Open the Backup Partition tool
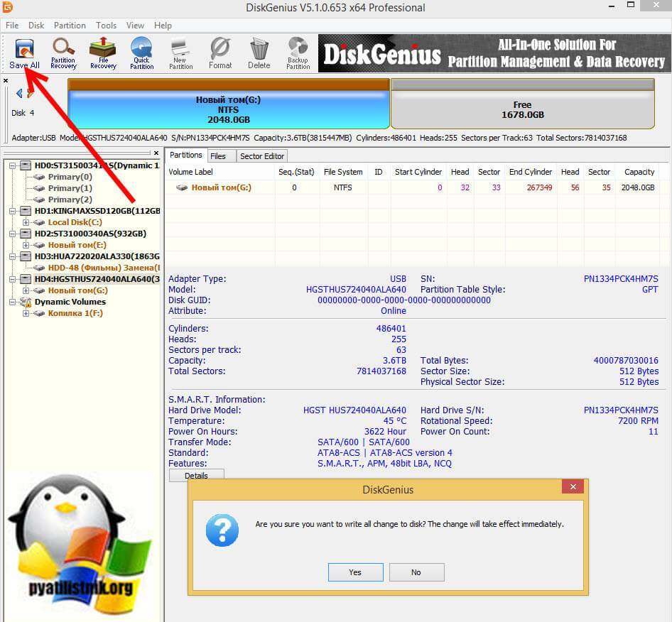Screen dimensions: 672x622 coord(298,53)
